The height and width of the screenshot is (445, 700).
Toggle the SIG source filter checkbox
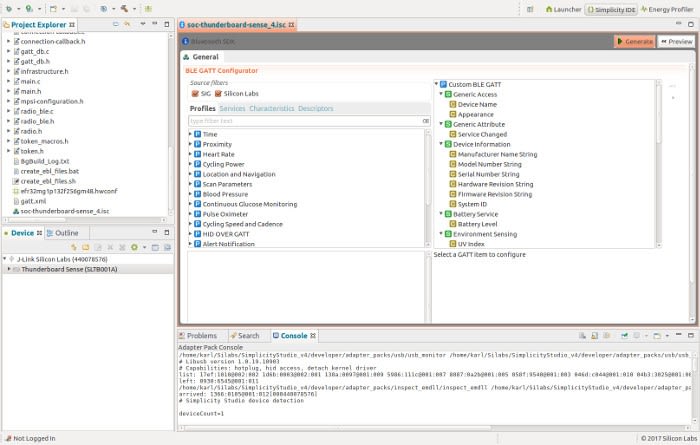pos(195,94)
